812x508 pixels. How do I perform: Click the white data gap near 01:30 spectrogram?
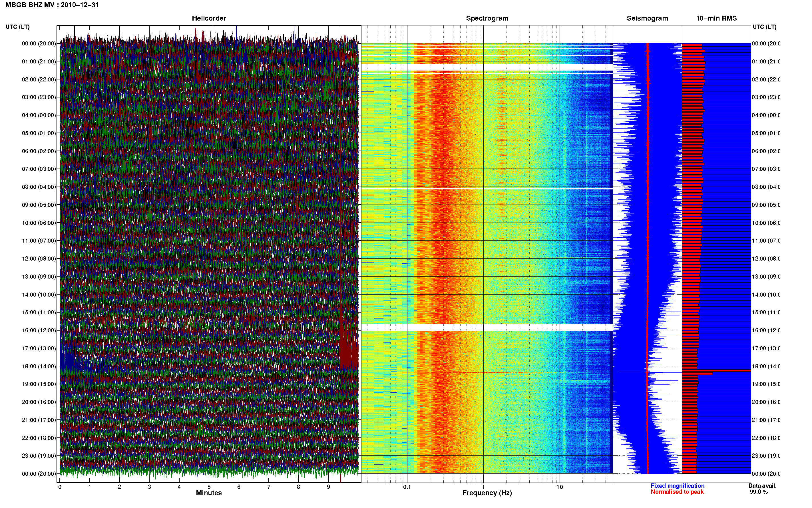pyautogui.click(x=487, y=67)
